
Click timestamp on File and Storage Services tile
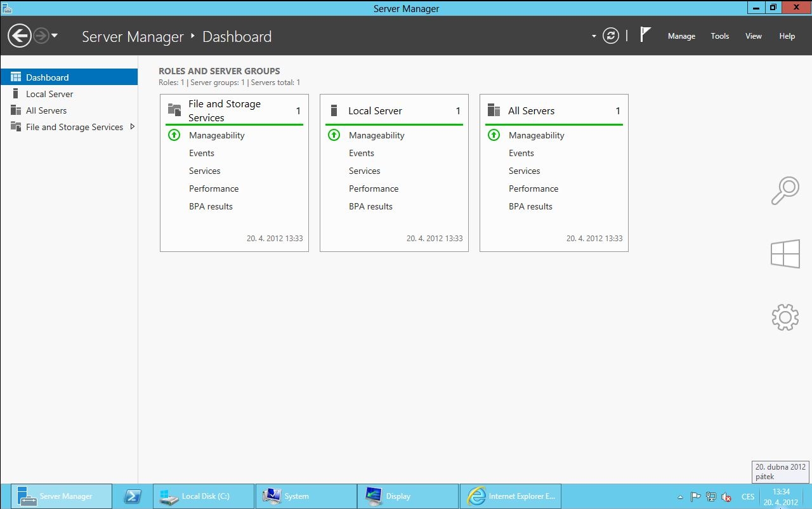pos(275,239)
